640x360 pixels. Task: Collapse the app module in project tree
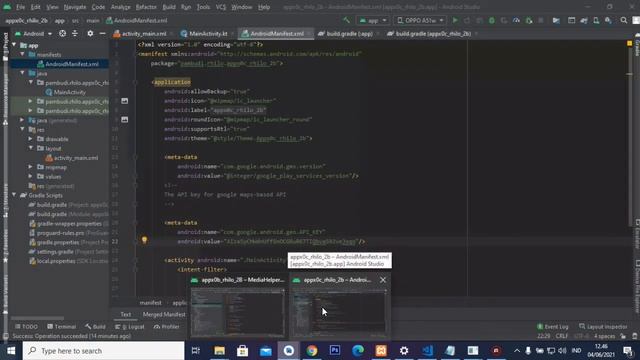pos(14,45)
